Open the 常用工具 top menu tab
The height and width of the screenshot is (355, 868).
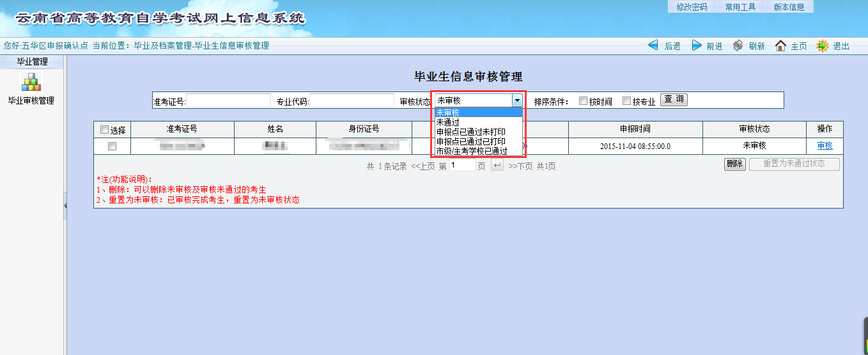740,7
